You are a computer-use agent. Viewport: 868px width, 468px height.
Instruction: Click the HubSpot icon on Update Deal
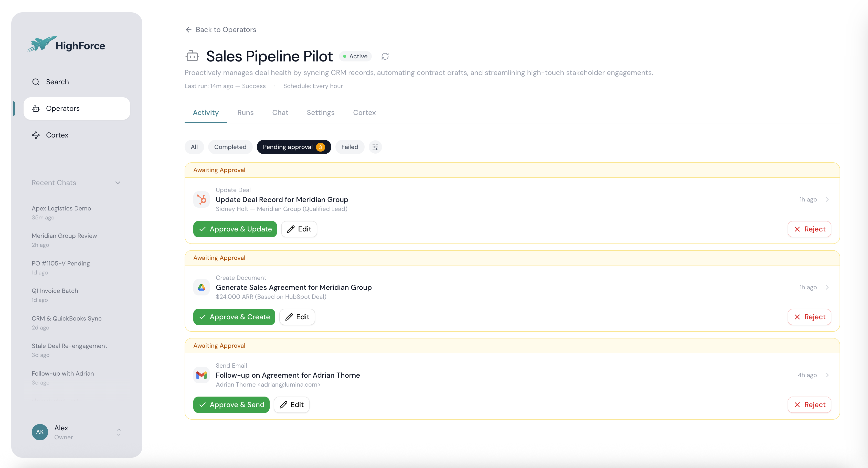point(202,199)
